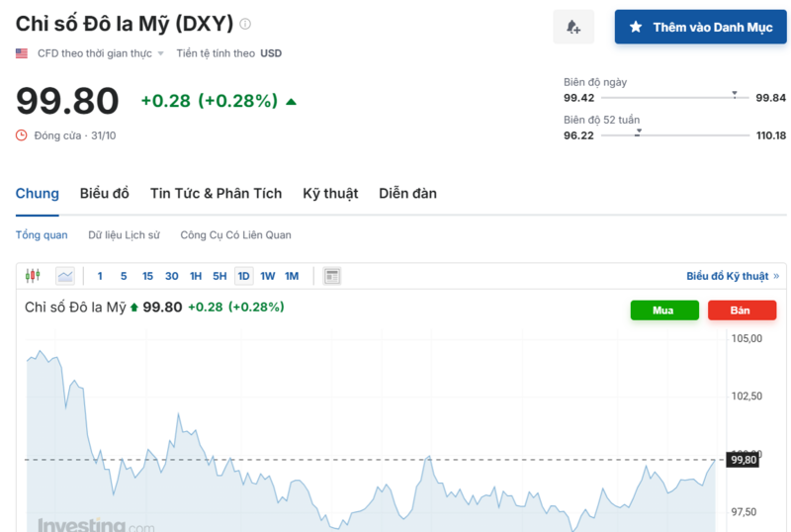791x532 pixels.
Task: Open the Tin Tức & Phân Tích tab
Action: pyautogui.click(x=216, y=194)
